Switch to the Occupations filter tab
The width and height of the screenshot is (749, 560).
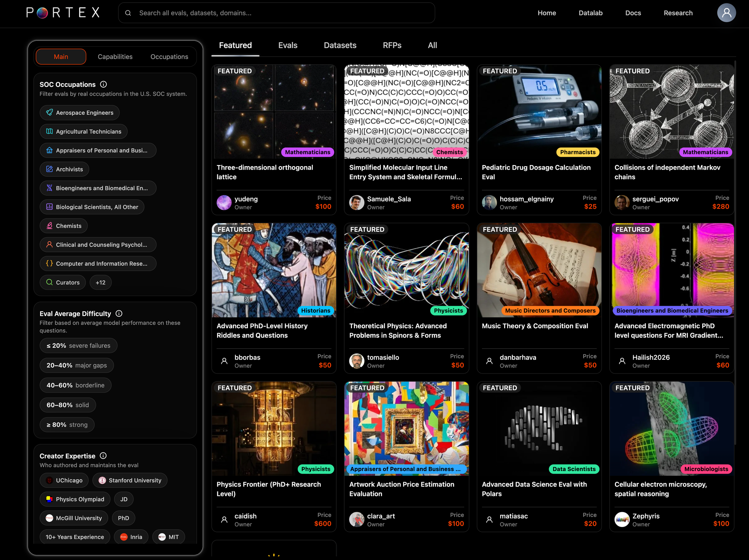169,57
